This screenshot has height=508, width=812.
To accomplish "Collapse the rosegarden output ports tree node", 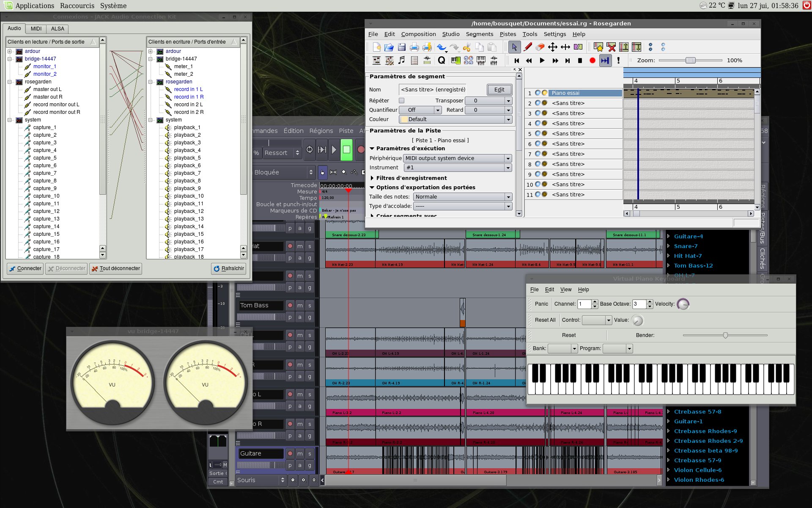I will pyautogui.click(x=9, y=82).
